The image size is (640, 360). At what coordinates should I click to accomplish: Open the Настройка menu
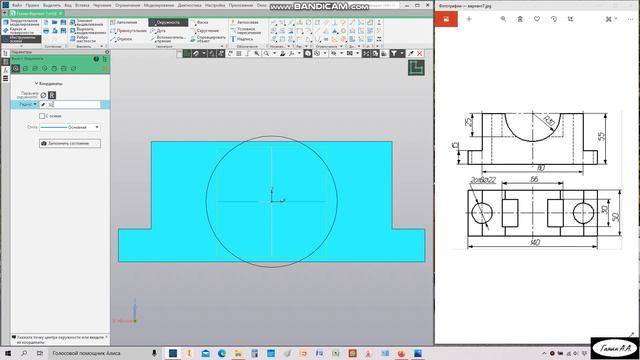pyautogui.click(x=215, y=5)
